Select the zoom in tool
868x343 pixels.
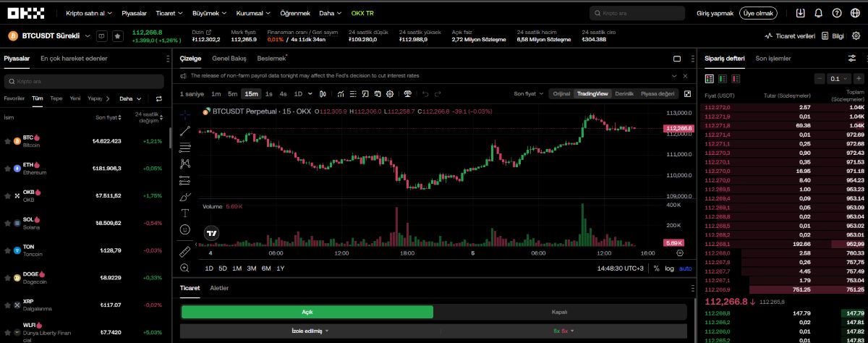coord(185,268)
